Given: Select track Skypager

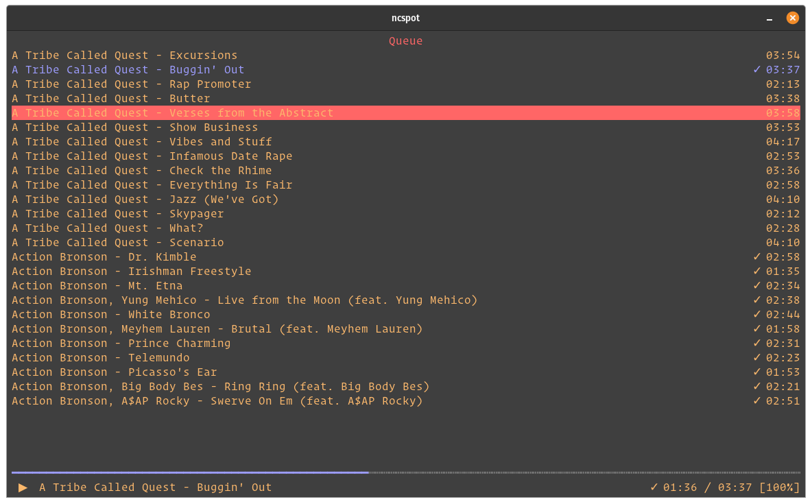Looking at the screenshot, I should (x=406, y=213).
